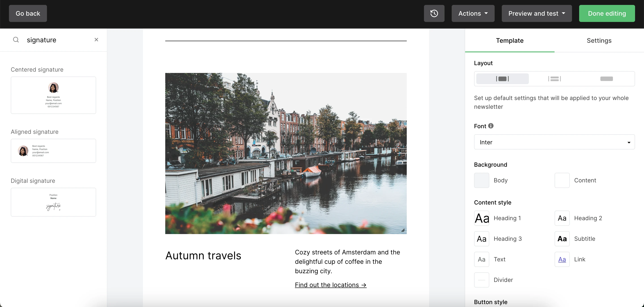Clear the signature search text
Image resolution: width=644 pixels, height=307 pixels.
tap(96, 40)
